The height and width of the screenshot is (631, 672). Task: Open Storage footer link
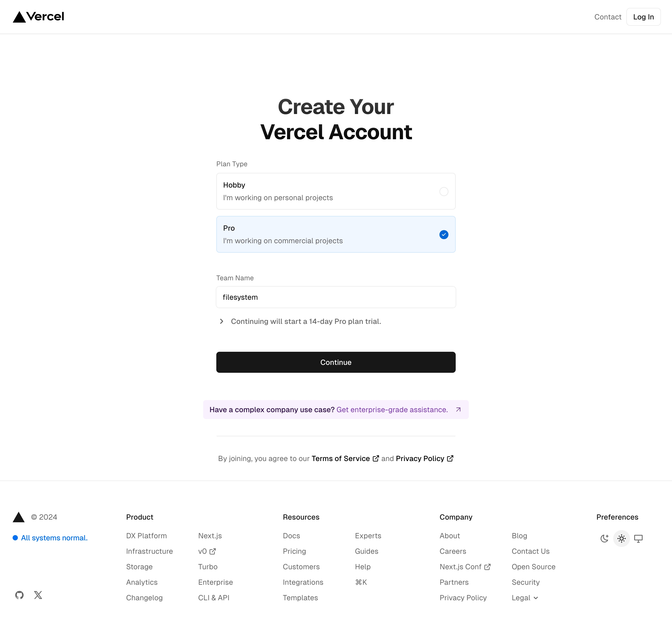point(139,567)
